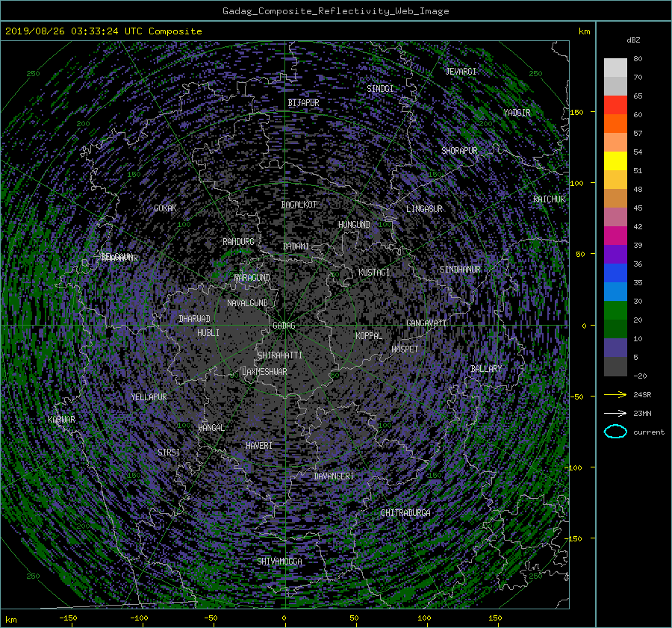
Task: Click the HAVERI city label
Action: (259, 446)
